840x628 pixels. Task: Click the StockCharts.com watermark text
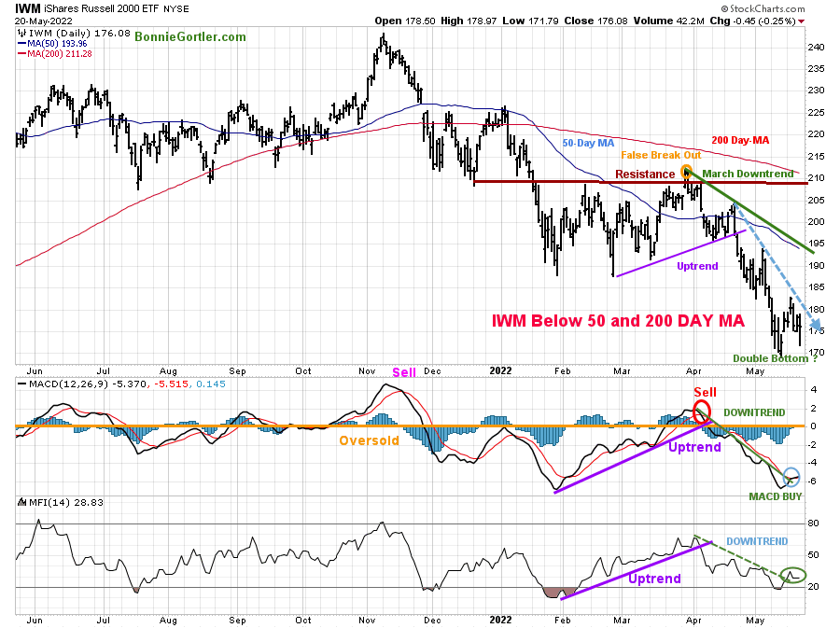(x=763, y=8)
